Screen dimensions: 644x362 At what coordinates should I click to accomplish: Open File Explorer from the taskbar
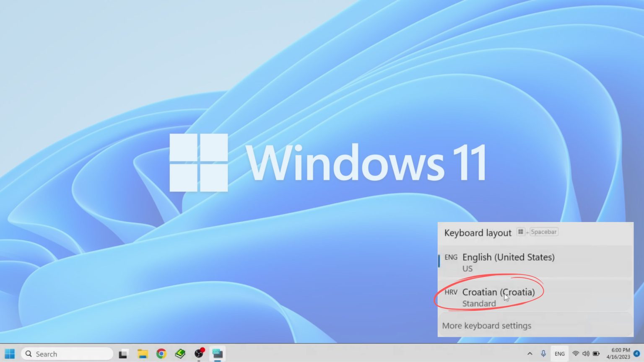pos(143,354)
